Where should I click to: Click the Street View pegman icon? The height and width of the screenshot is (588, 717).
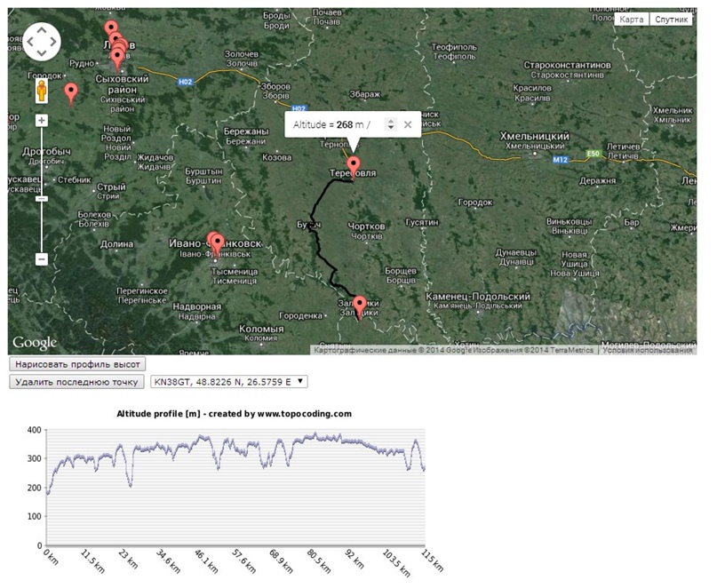coord(42,91)
